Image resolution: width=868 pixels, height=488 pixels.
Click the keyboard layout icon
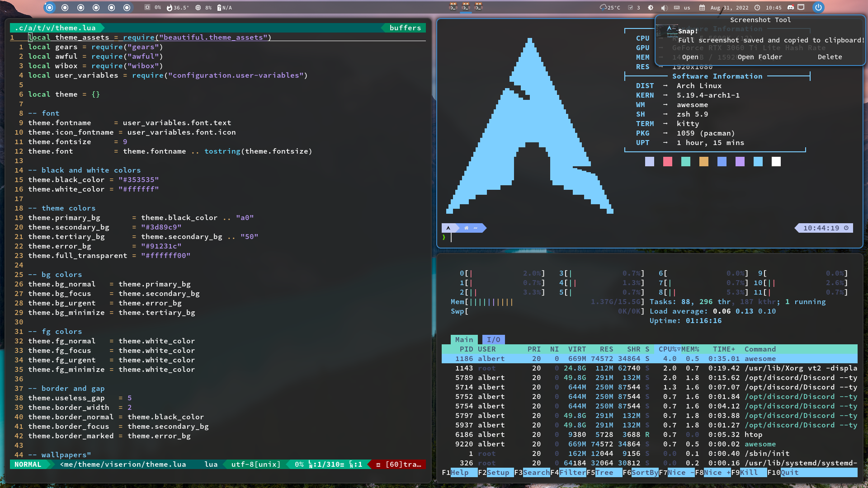[677, 8]
